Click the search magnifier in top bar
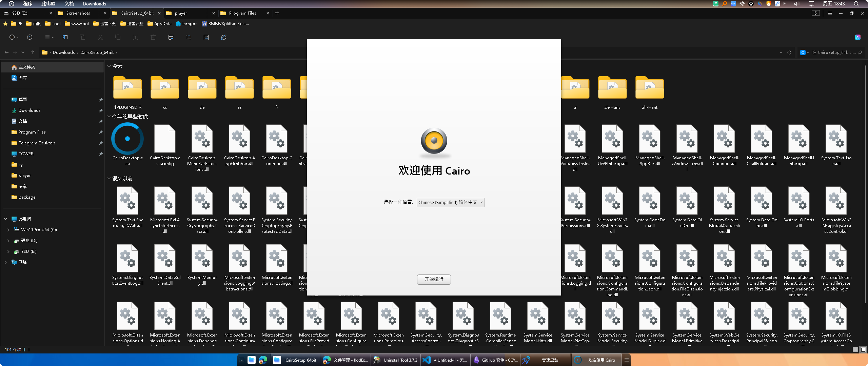 pyautogui.click(x=856, y=4)
